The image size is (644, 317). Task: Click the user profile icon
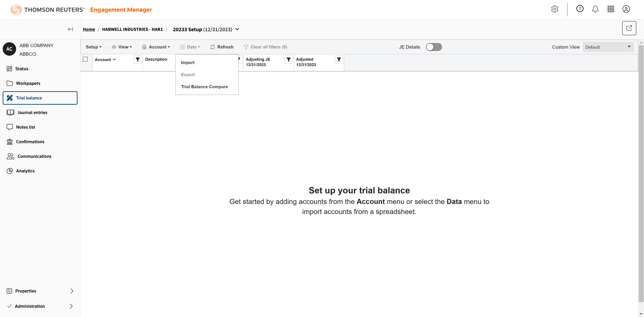click(x=626, y=9)
